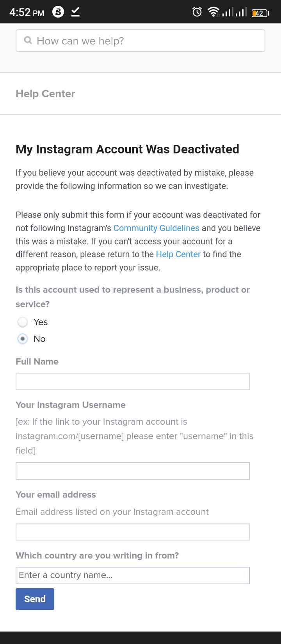Tap the search magnifier icon

(28, 40)
